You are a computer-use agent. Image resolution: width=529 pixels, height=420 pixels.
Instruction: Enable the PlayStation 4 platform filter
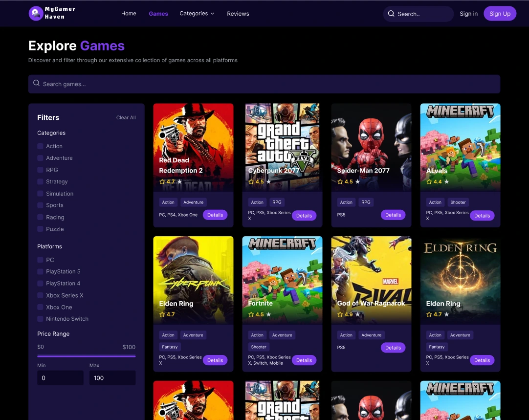pyautogui.click(x=40, y=284)
